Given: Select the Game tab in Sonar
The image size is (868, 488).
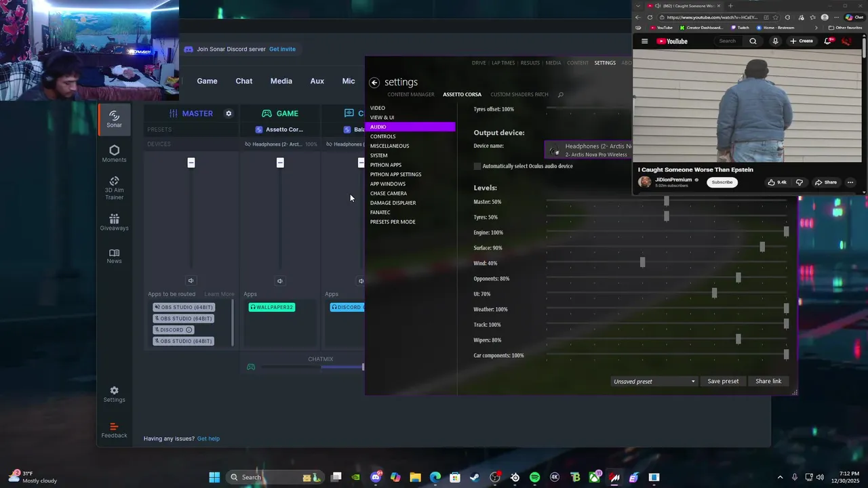Looking at the screenshot, I should pyautogui.click(x=207, y=81).
